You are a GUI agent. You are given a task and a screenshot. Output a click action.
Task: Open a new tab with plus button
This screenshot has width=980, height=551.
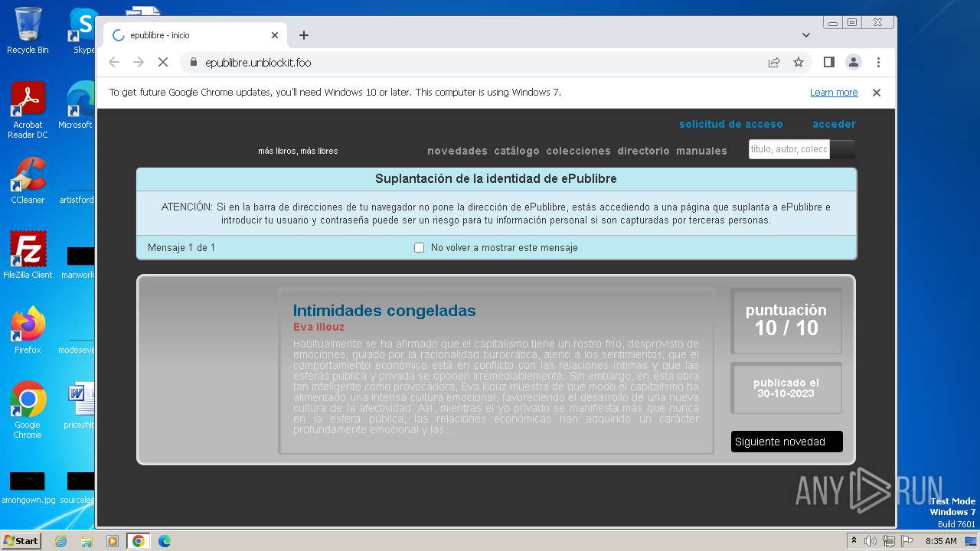pyautogui.click(x=304, y=35)
